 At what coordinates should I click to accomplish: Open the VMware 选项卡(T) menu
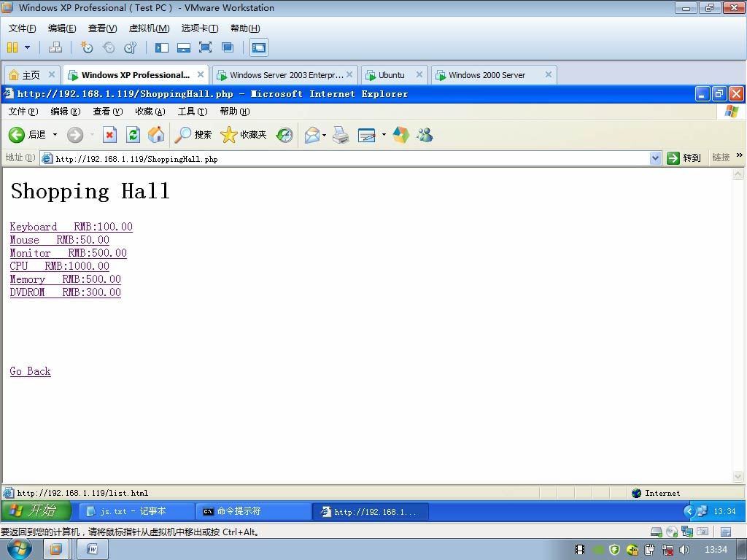pos(200,28)
